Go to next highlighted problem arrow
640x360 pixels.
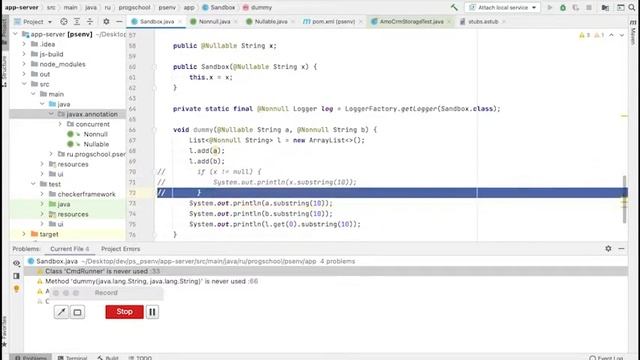coord(622,35)
